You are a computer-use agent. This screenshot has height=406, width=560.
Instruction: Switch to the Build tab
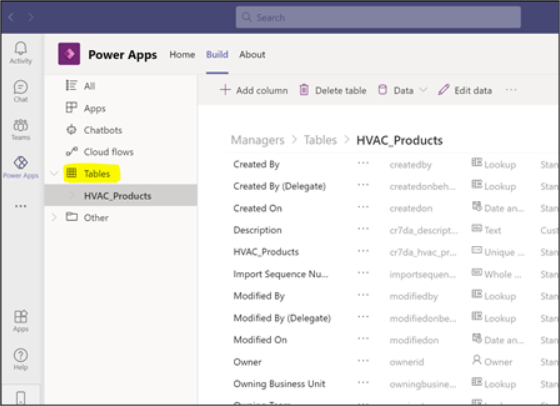coord(217,55)
